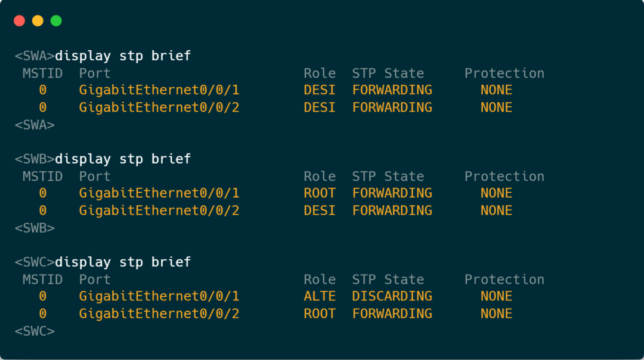Click the yellow minimize window button

click(38, 21)
